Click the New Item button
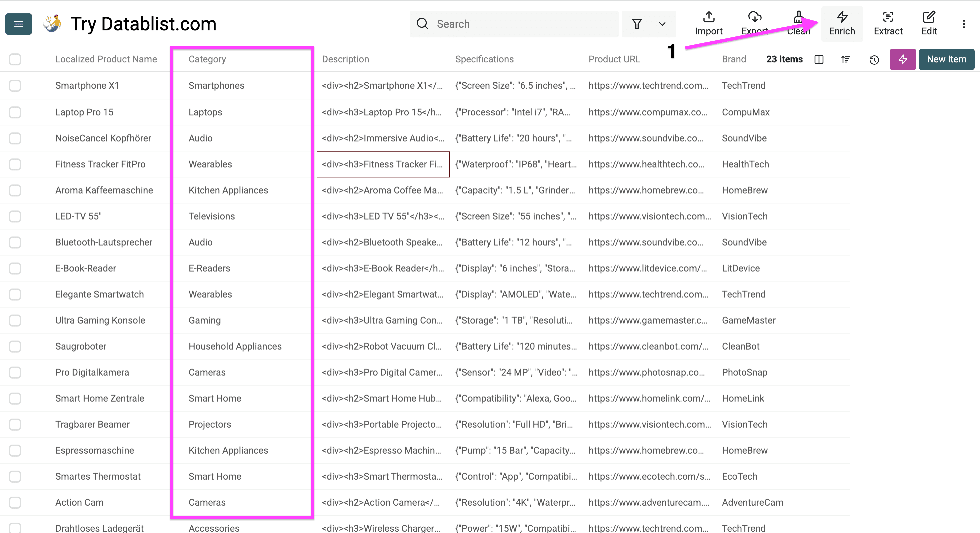 (x=947, y=59)
